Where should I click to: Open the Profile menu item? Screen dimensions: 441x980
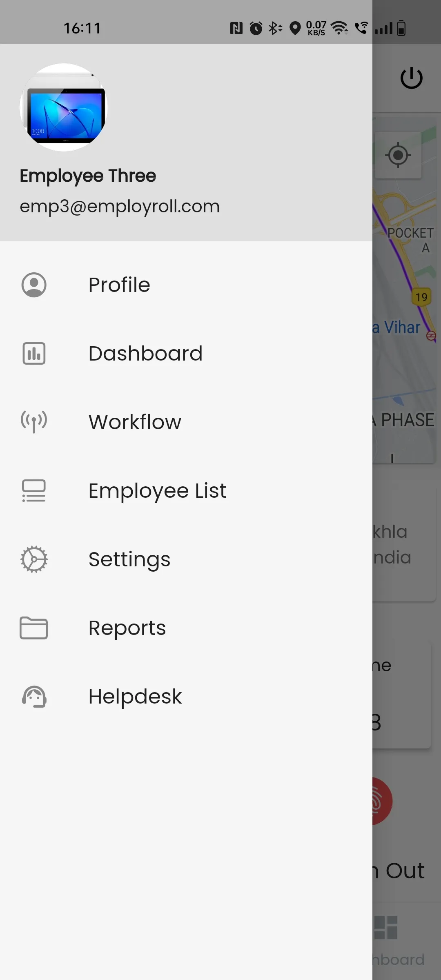point(186,285)
